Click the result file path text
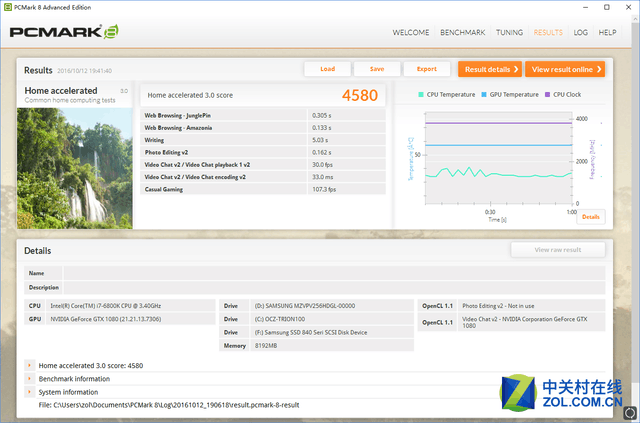Screen dimensions: 640x423 coord(169,405)
